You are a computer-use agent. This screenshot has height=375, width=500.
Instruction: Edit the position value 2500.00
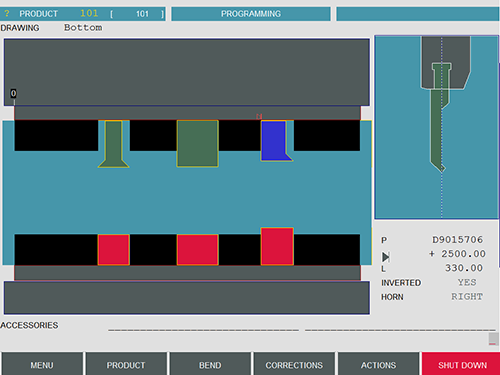click(457, 254)
